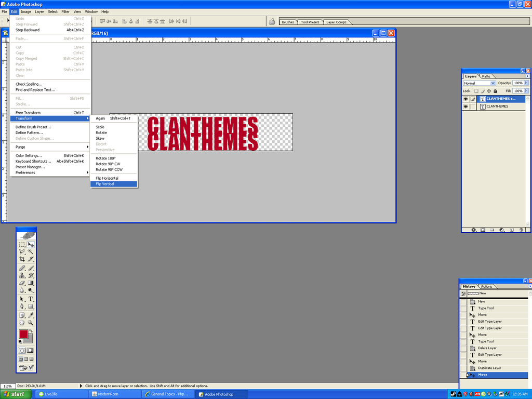The width and height of the screenshot is (532, 399).
Task: Reset default foreground and background colors
Action: 20,342
